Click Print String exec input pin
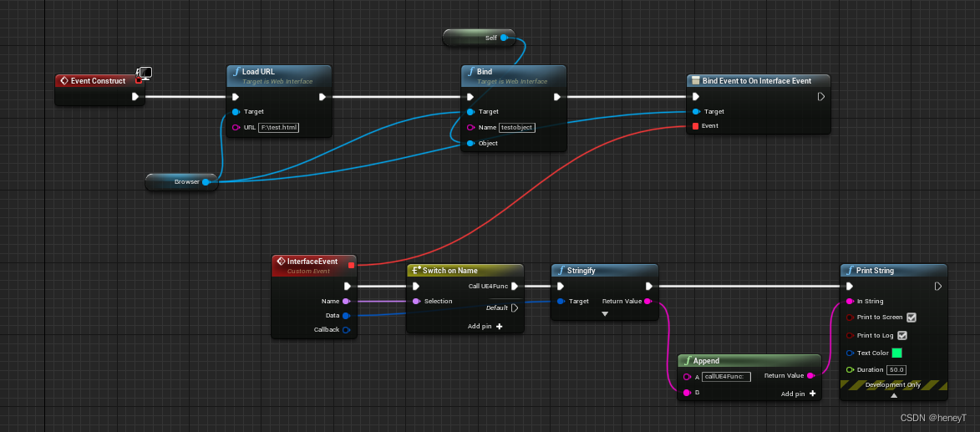This screenshot has height=432, width=980. (x=849, y=287)
